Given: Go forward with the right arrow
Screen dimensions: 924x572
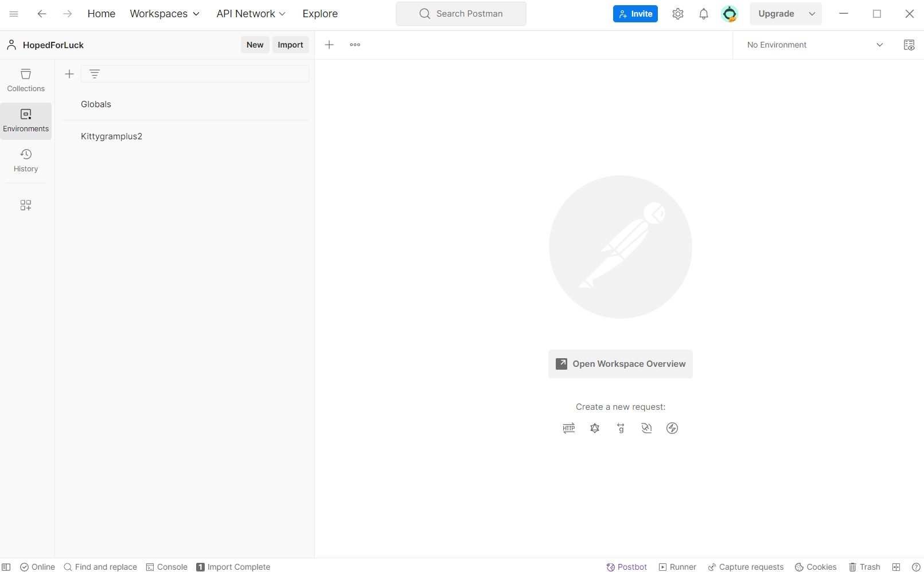Looking at the screenshot, I should coord(68,14).
